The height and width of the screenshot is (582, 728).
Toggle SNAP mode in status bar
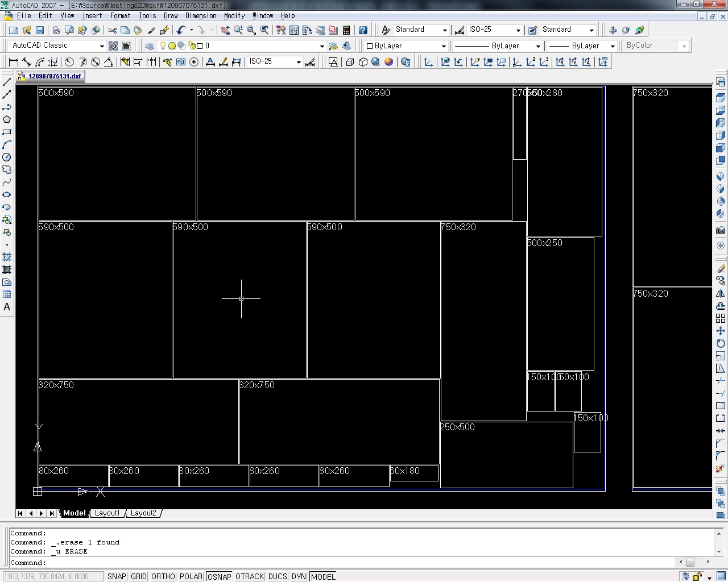117,576
